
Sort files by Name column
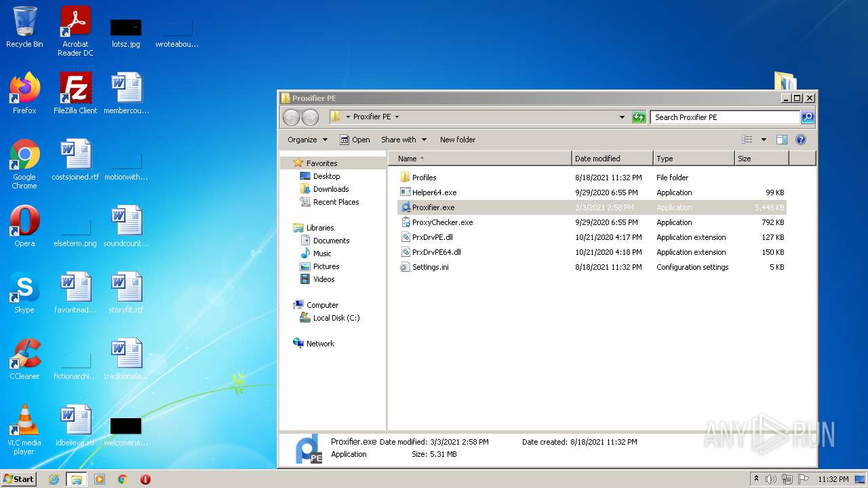click(x=480, y=159)
